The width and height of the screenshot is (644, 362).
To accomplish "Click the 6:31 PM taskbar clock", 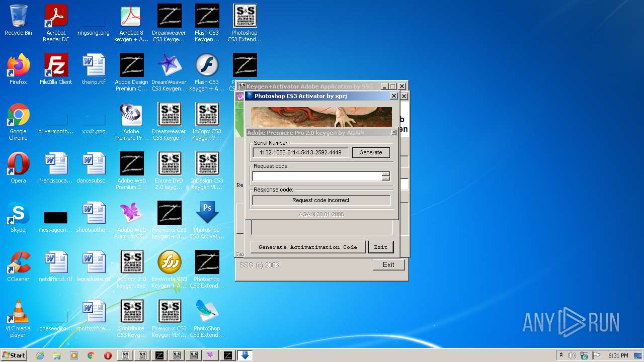I will pos(618,355).
